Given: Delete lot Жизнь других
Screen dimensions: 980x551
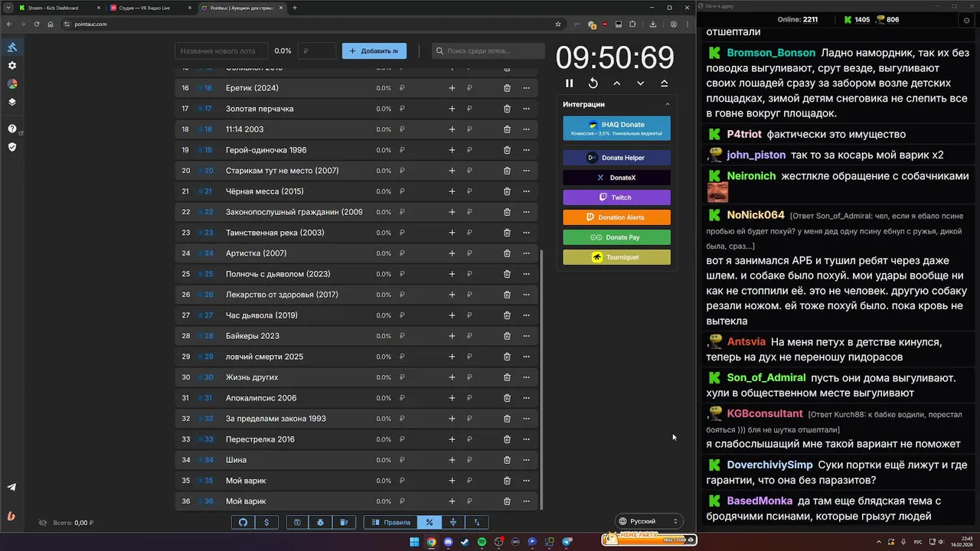Looking at the screenshot, I should (x=507, y=377).
